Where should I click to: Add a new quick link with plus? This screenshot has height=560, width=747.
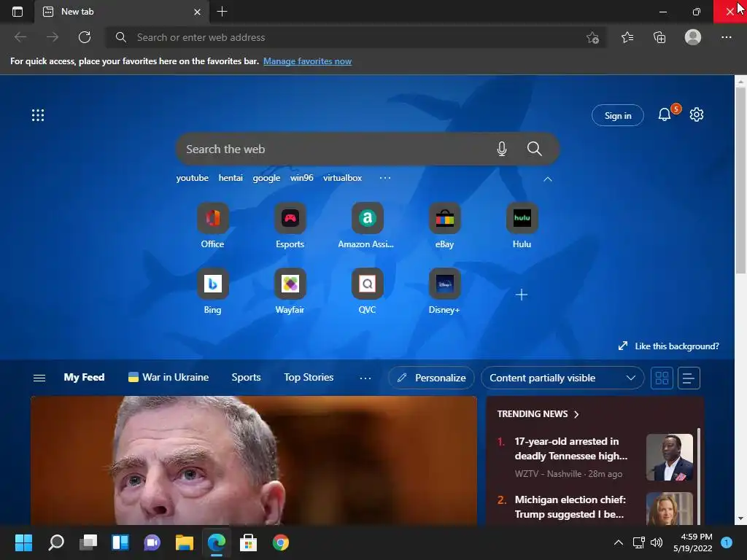coord(522,295)
